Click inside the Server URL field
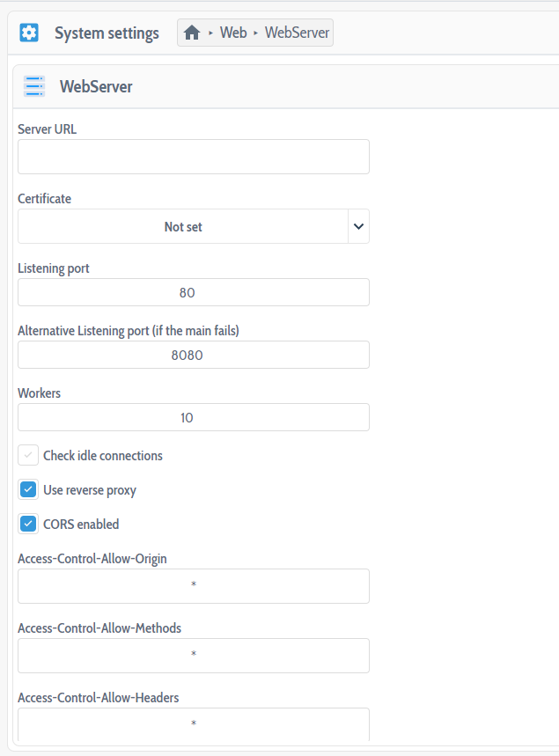 tap(193, 156)
